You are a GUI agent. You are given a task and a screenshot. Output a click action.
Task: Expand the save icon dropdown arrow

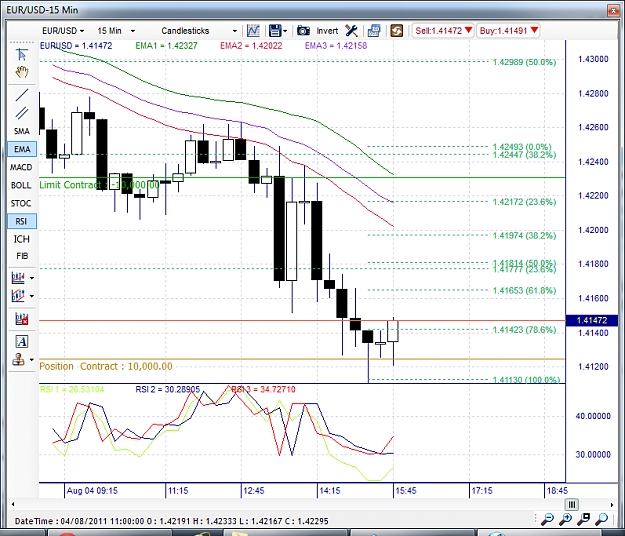285,31
